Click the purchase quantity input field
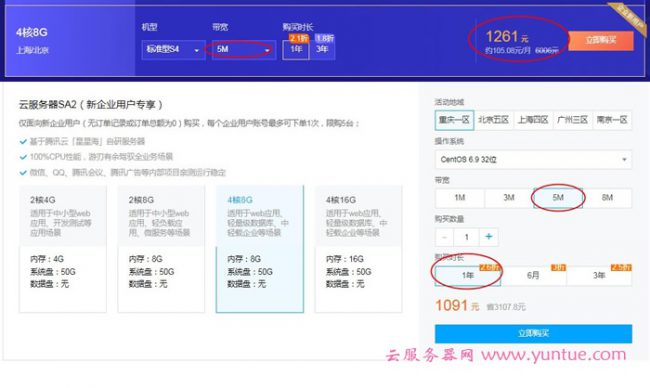This screenshot has width=650, height=388. pyautogui.click(x=467, y=237)
